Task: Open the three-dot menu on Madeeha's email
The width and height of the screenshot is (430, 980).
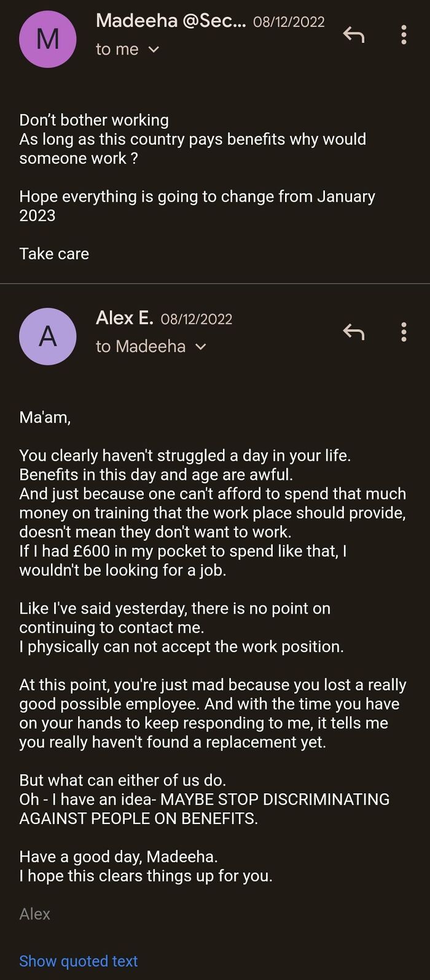Action: coord(404,35)
